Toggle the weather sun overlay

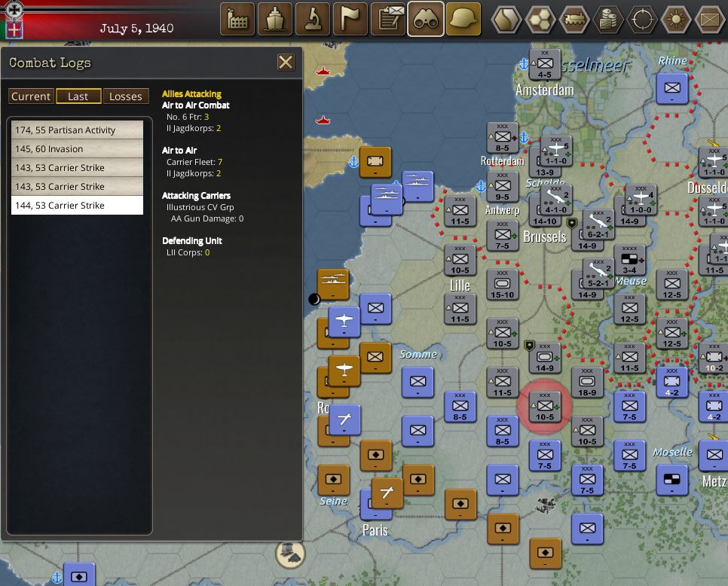(x=676, y=20)
